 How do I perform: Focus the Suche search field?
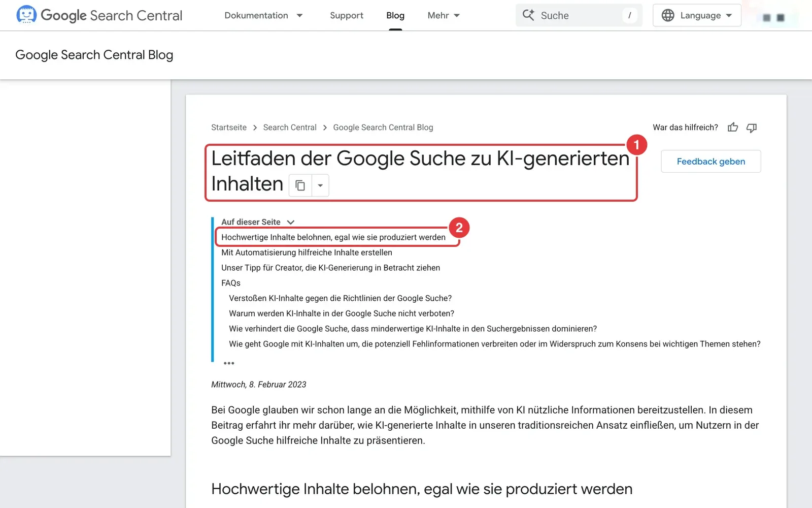click(x=579, y=15)
